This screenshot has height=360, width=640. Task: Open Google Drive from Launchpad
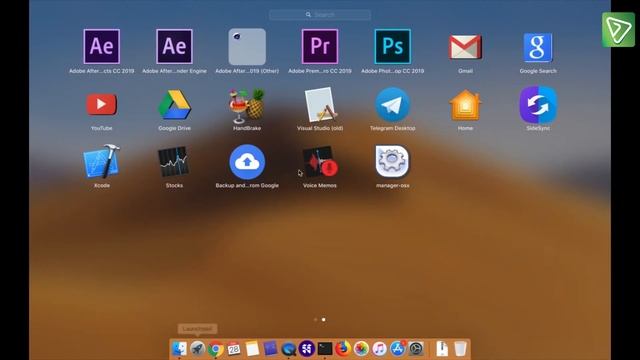pos(174,105)
